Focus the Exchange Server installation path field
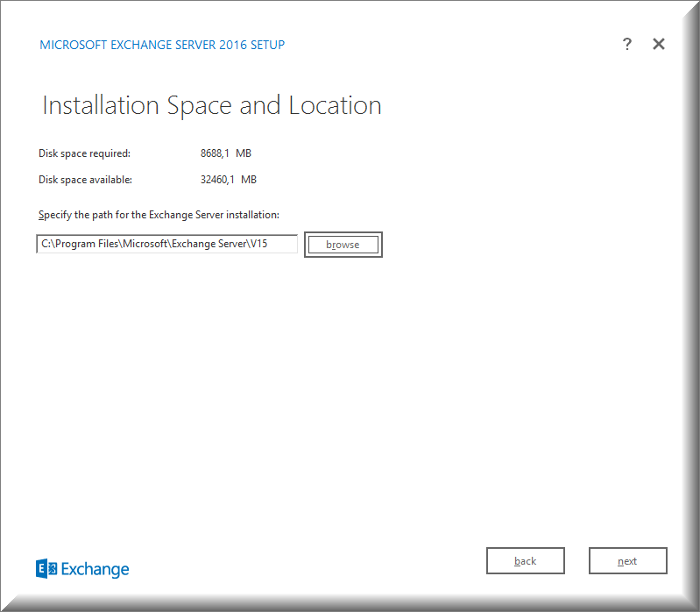The height and width of the screenshot is (612, 700). click(x=167, y=244)
